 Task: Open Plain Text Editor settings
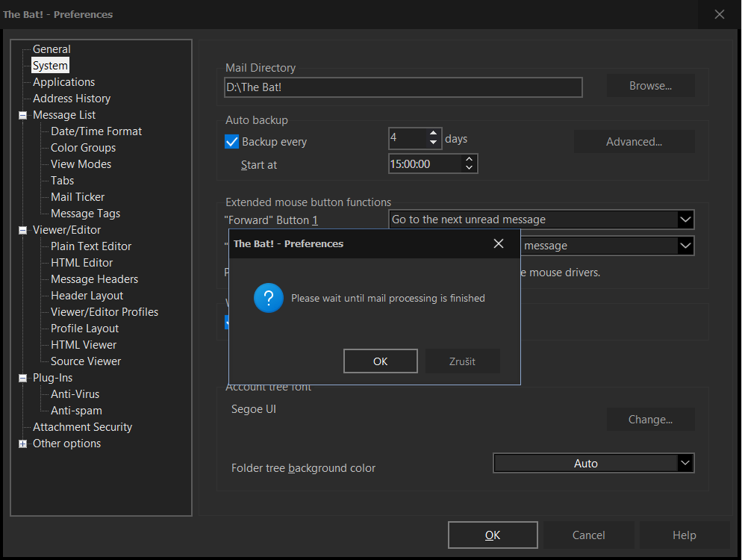[x=91, y=246]
